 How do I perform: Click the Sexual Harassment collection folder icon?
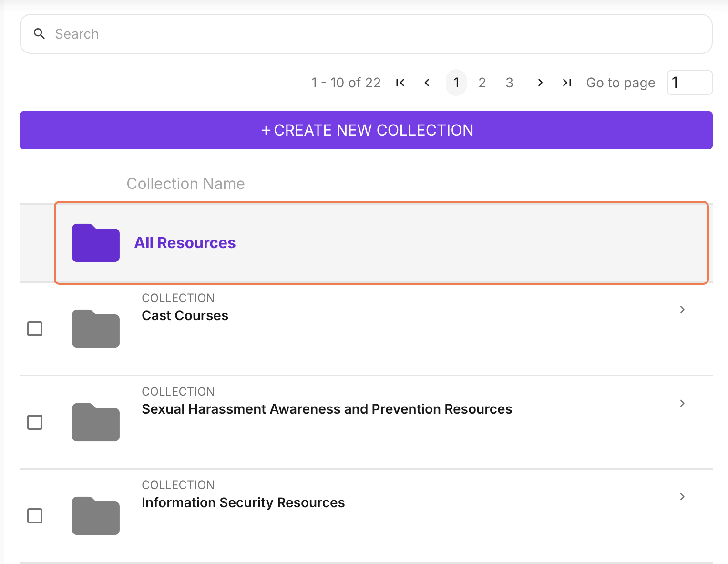tap(96, 422)
